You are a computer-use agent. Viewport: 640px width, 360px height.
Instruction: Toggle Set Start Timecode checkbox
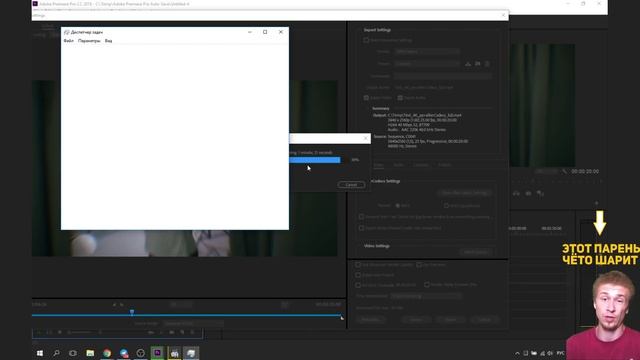358,285
